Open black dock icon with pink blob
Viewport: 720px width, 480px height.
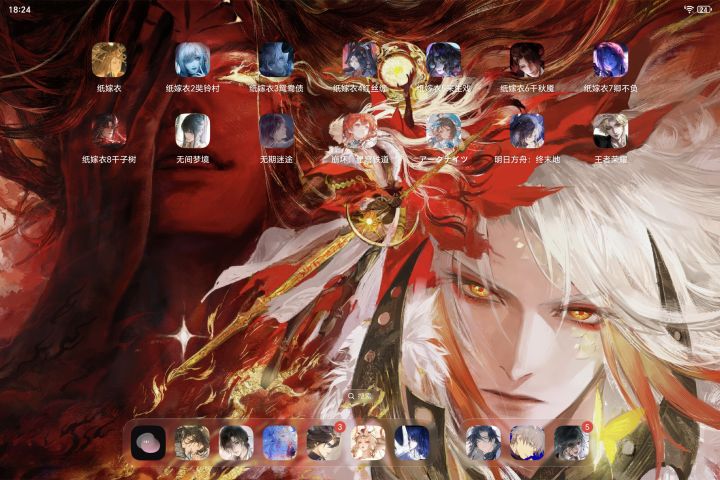tap(148, 443)
